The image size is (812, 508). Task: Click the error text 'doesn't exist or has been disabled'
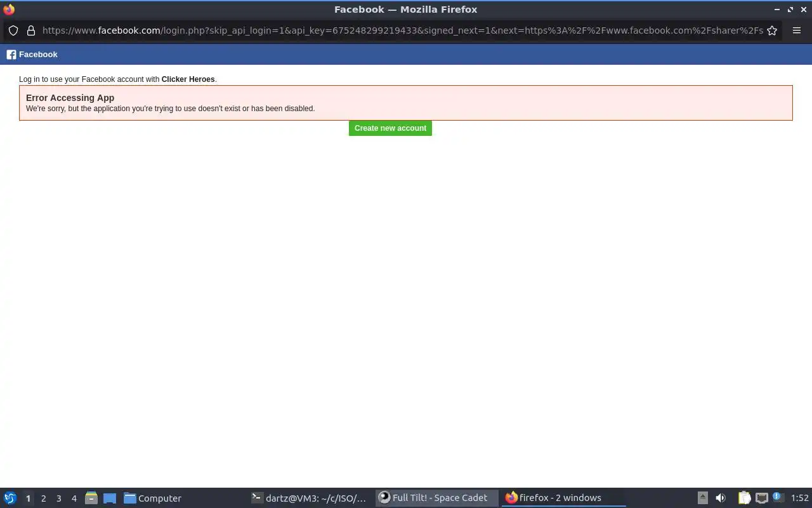point(256,109)
